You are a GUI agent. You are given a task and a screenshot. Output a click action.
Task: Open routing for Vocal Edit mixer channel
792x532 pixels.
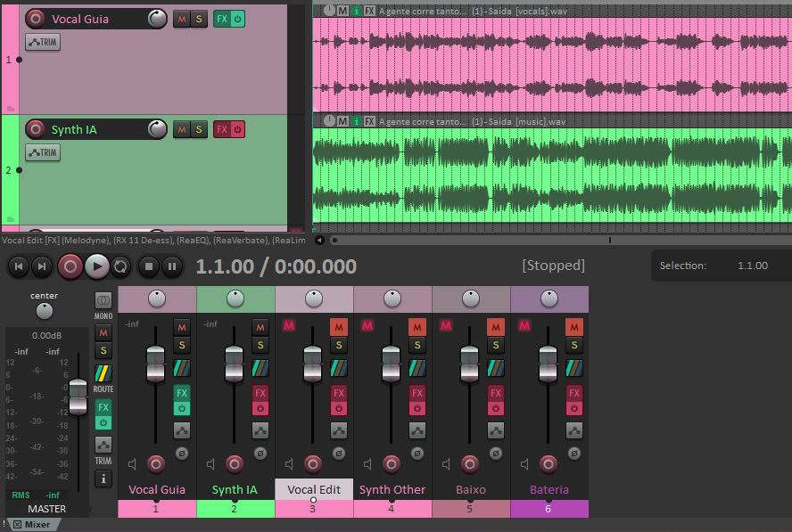(339, 368)
